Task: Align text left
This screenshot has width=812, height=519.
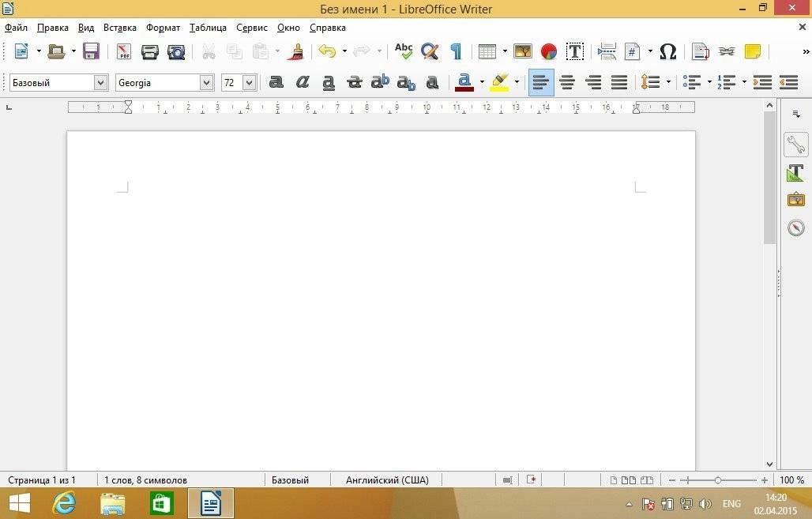Action: click(x=541, y=82)
